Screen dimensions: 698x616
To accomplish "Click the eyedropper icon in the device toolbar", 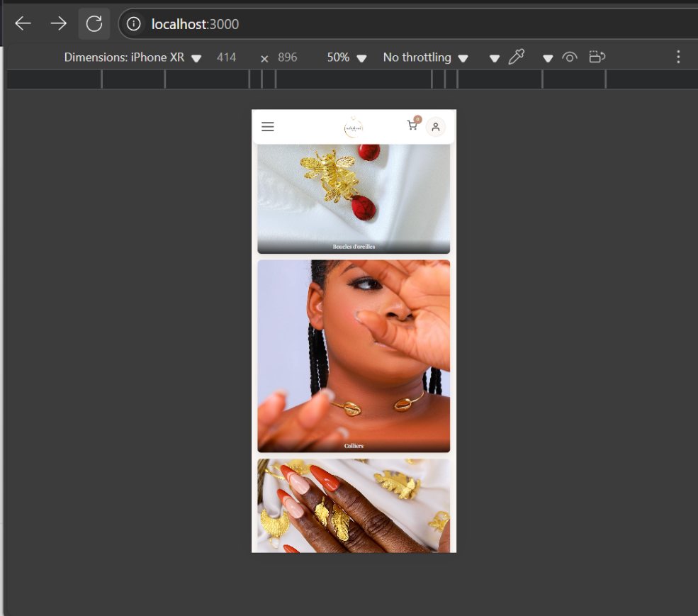I will [517, 57].
